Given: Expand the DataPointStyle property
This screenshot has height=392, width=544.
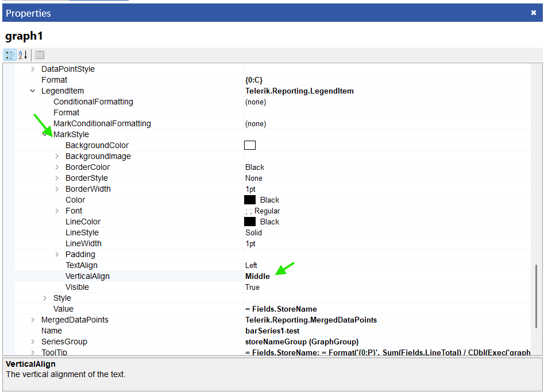Looking at the screenshot, I should point(33,69).
